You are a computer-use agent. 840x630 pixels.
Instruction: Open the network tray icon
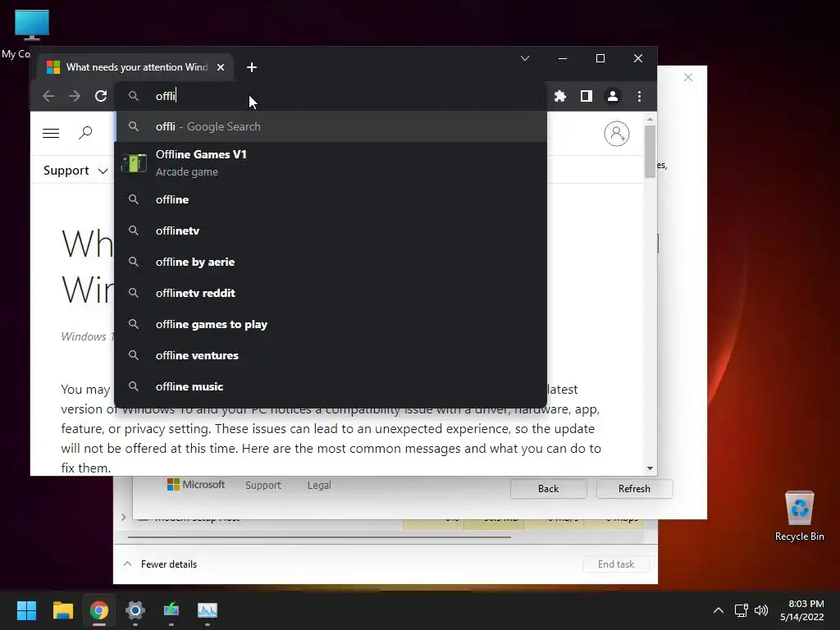[x=742, y=610]
